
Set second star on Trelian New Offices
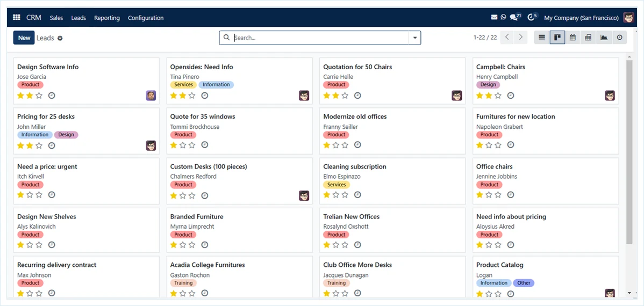point(336,245)
